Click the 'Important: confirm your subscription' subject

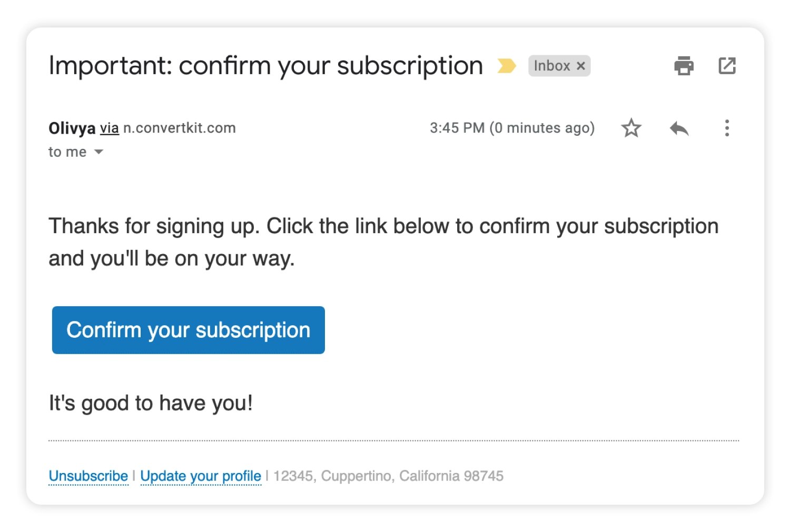pos(265,66)
